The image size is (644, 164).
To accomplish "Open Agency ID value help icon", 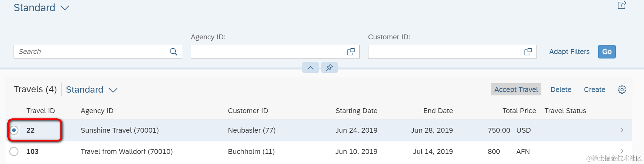I will (x=351, y=52).
